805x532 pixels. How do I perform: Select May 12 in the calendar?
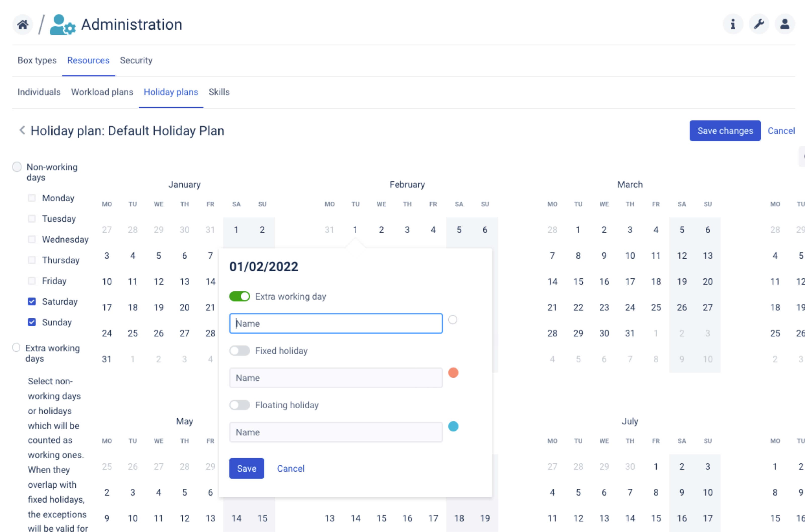tap(185, 518)
